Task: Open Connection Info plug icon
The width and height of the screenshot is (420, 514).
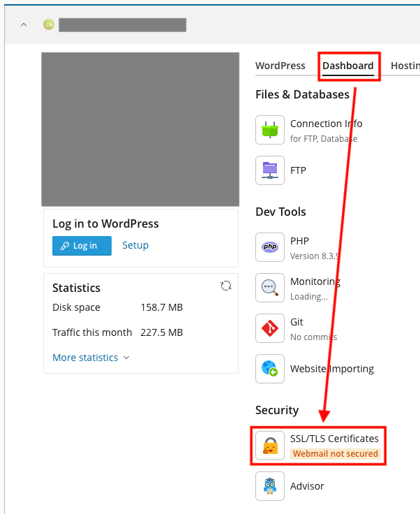Action: pos(270,130)
